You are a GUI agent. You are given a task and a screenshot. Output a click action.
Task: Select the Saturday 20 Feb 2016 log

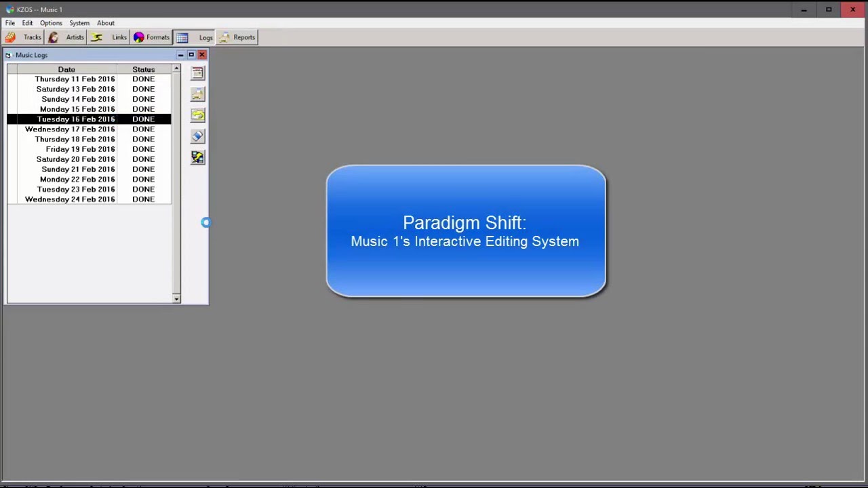point(89,159)
